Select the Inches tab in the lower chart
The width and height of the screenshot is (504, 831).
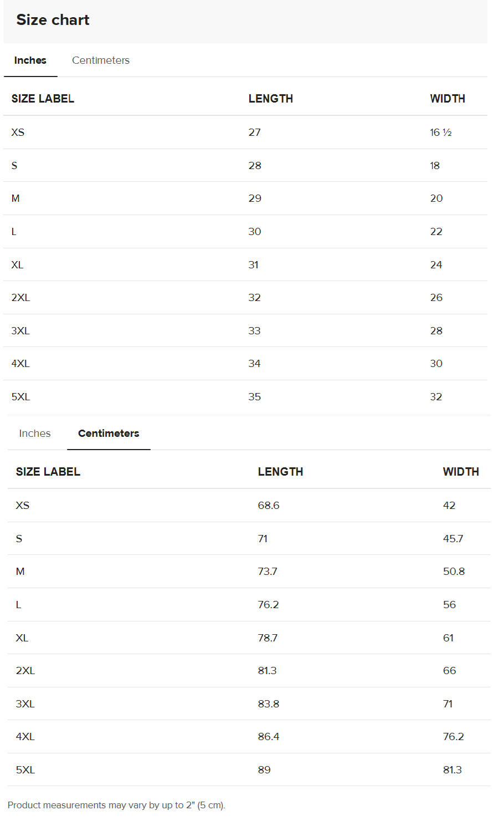[x=35, y=434]
